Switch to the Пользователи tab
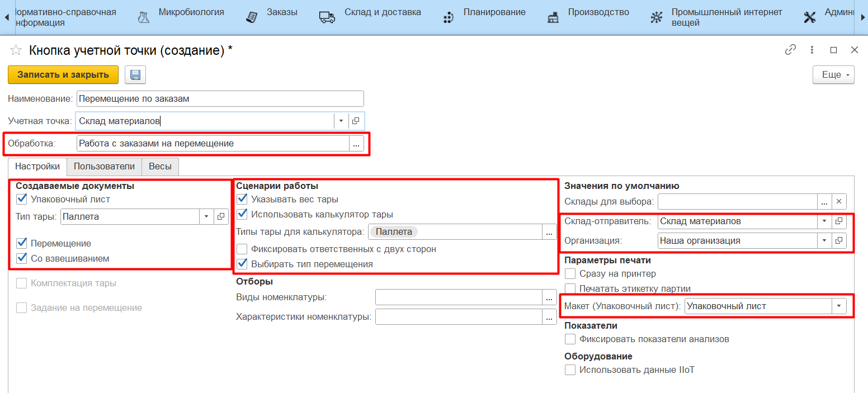Screen dimensions: 868x393 click(104, 167)
